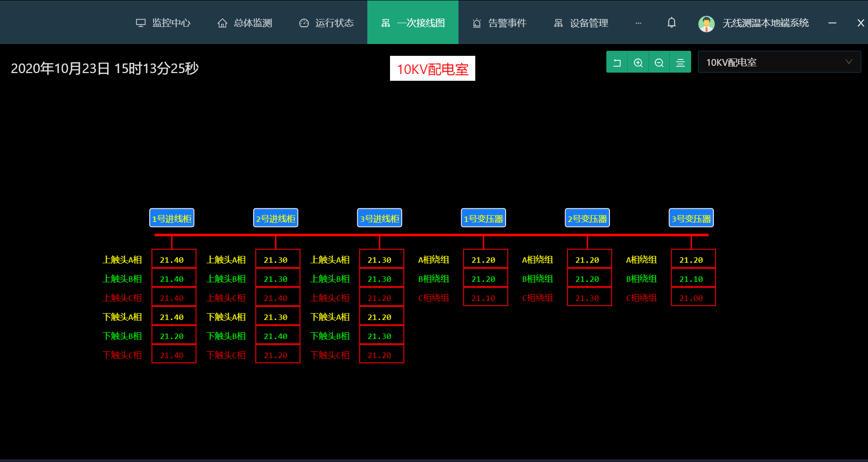The width and height of the screenshot is (868, 462).
Task: Switch to the 监控中心 tab
Action: tap(164, 23)
